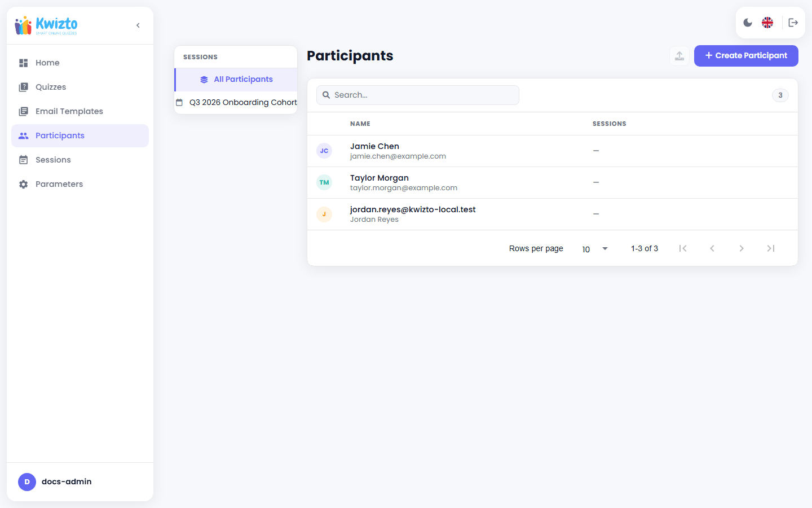
Task: Change language via UK flag
Action: (x=767, y=23)
